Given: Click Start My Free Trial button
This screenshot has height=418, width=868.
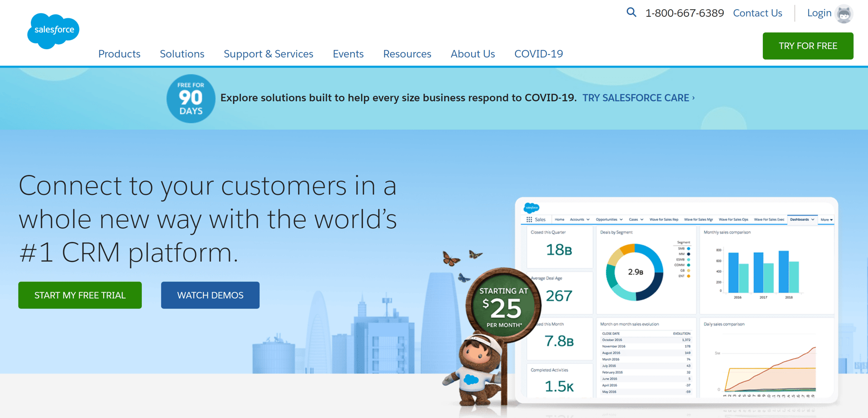Looking at the screenshot, I should [80, 295].
